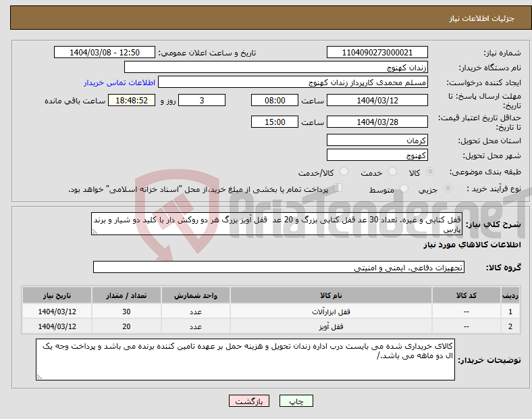Click the بازگشت back button
The width and height of the screenshot is (532, 419).
point(249,401)
